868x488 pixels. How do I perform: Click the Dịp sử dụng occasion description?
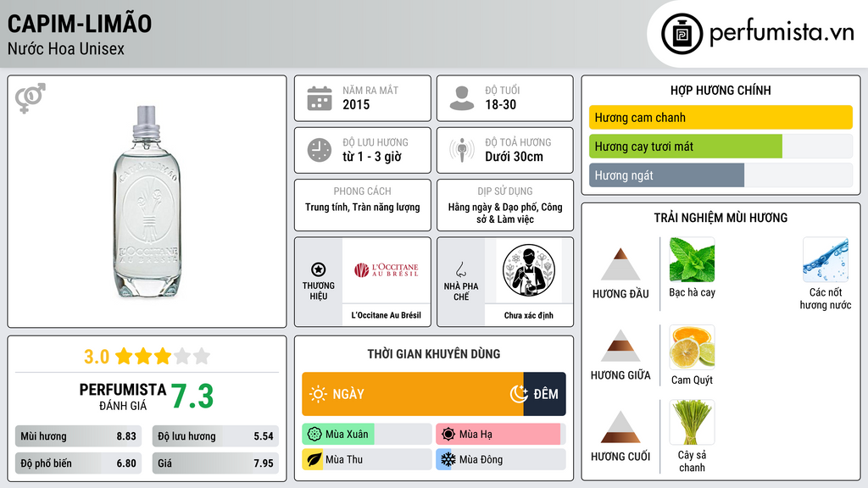pos(505,213)
